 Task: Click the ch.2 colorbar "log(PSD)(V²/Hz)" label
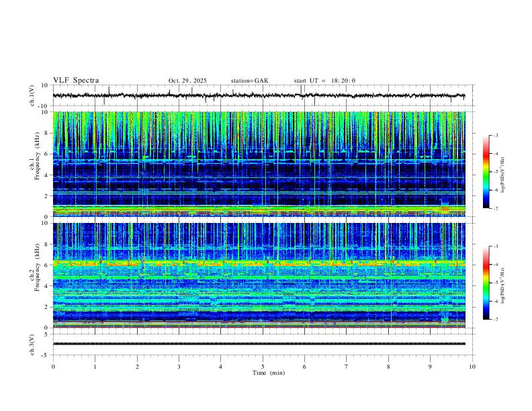point(503,285)
